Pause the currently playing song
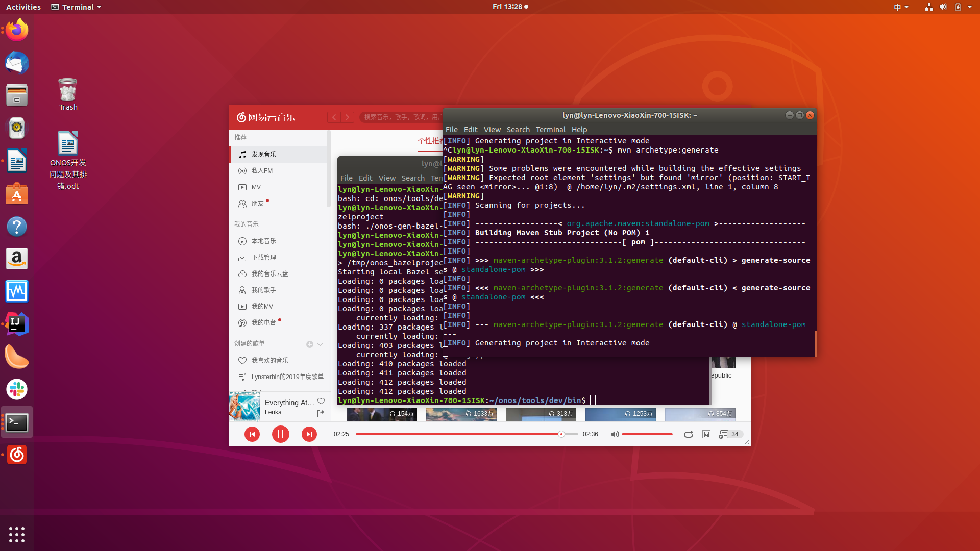Viewport: 980px width, 551px height. (280, 434)
